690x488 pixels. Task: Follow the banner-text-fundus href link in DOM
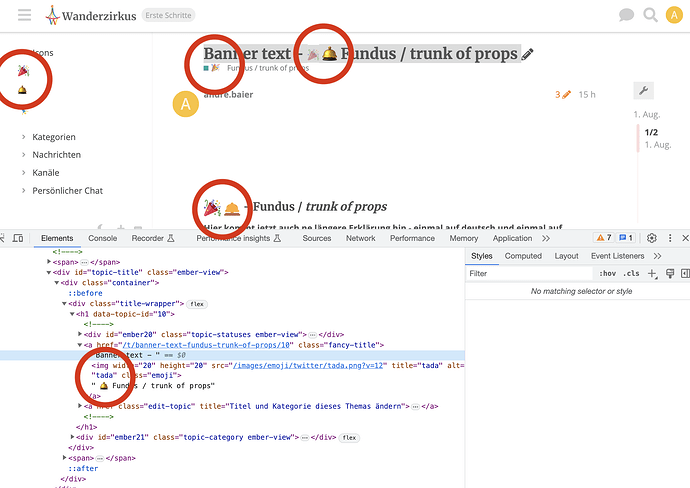[x=207, y=345]
